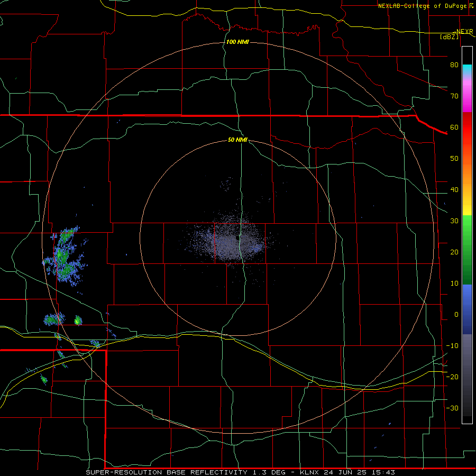Click the -20 value on the dBZ scale
The width and height of the screenshot is (476, 476).
tap(452, 377)
